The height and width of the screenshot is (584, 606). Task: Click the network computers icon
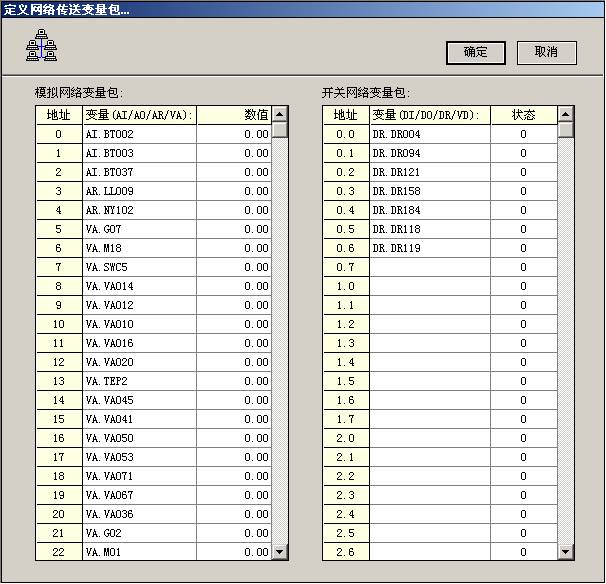click(41, 45)
